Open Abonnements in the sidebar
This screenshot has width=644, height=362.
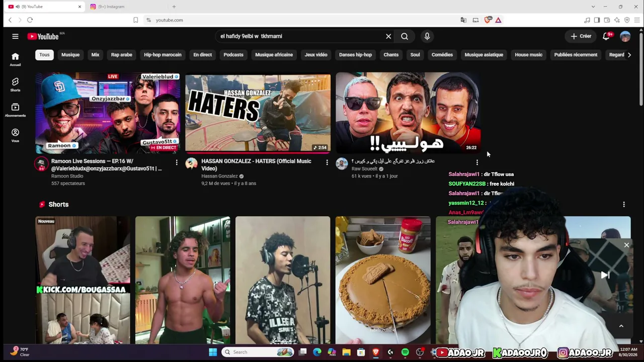pyautogui.click(x=15, y=110)
